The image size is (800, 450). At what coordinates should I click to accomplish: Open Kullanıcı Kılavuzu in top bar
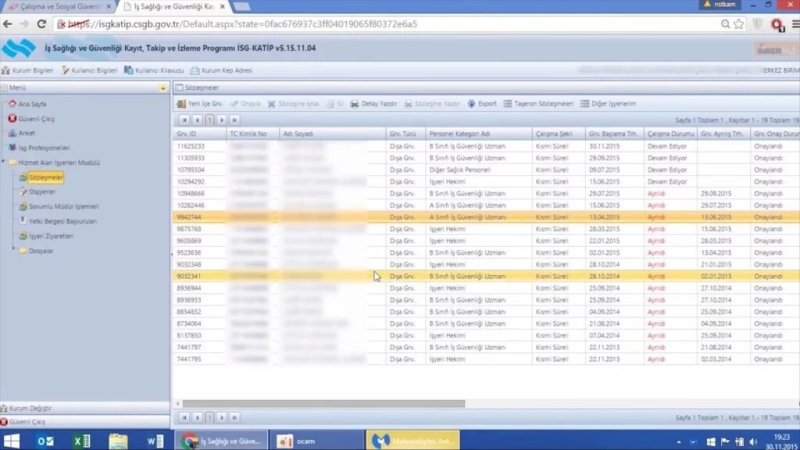(158, 70)
